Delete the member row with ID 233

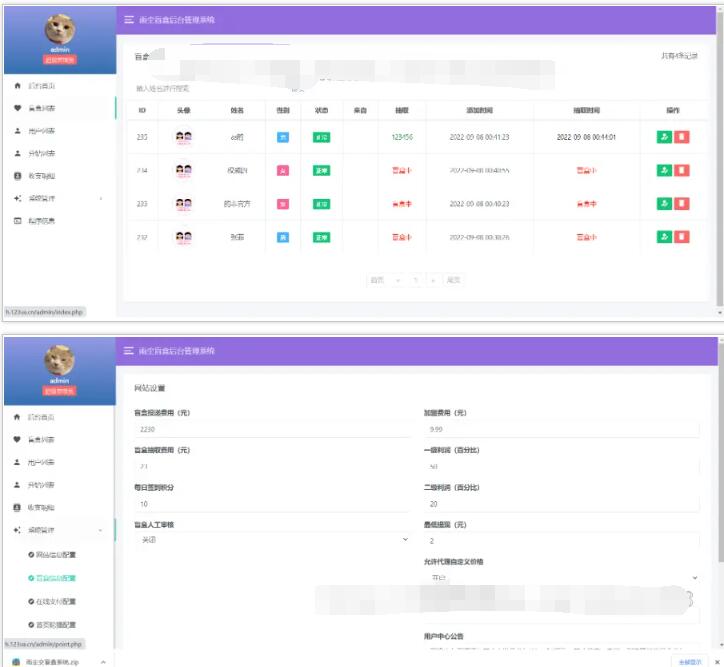[682, 204]
